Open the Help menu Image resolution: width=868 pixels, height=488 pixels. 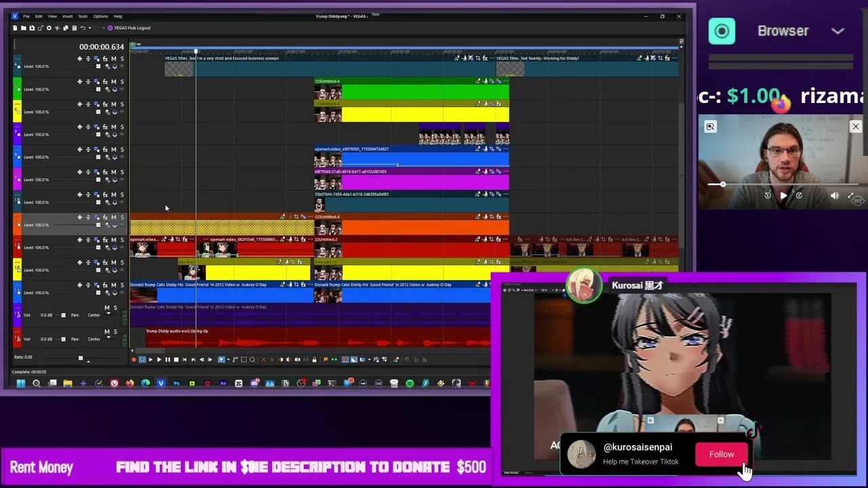coord(118,16)
